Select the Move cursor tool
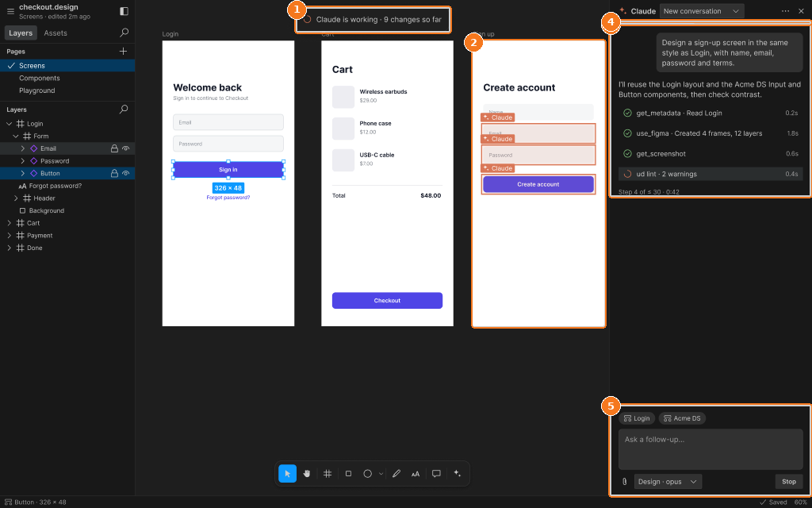 pyautogui.click(x=287, y=473)
